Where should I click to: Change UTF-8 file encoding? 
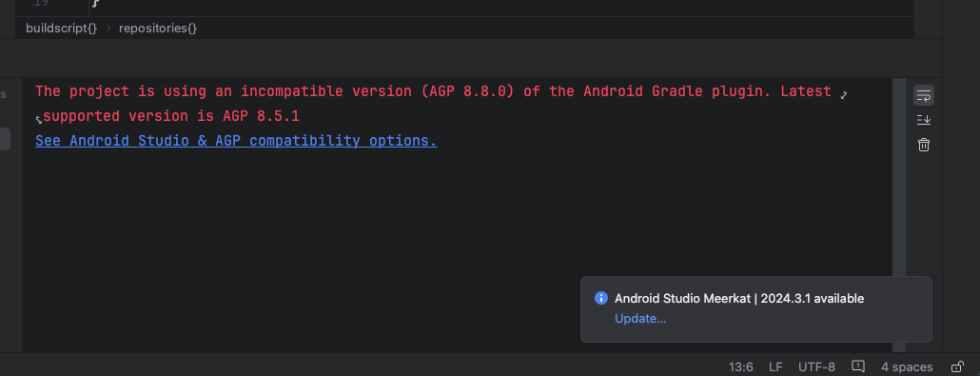816,366
